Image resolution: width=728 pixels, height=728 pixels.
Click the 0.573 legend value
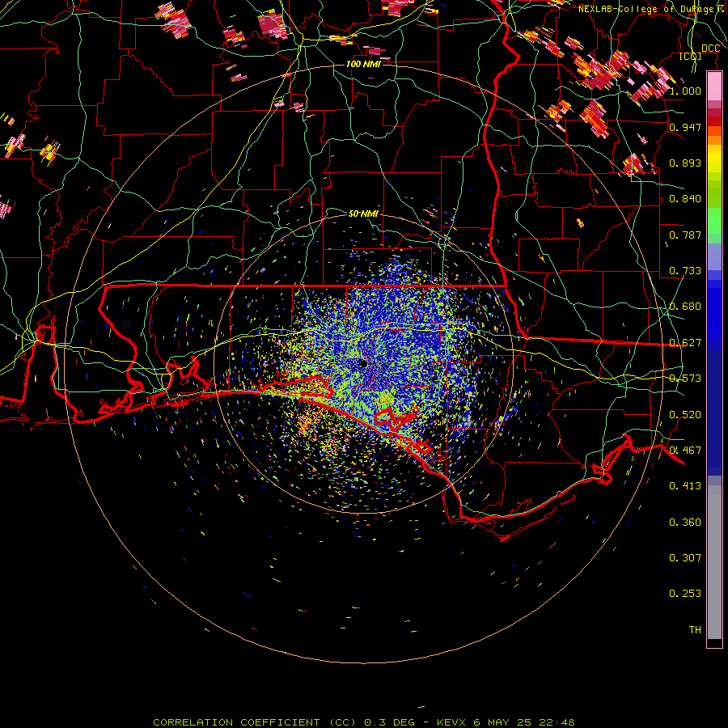pos(685,379)
